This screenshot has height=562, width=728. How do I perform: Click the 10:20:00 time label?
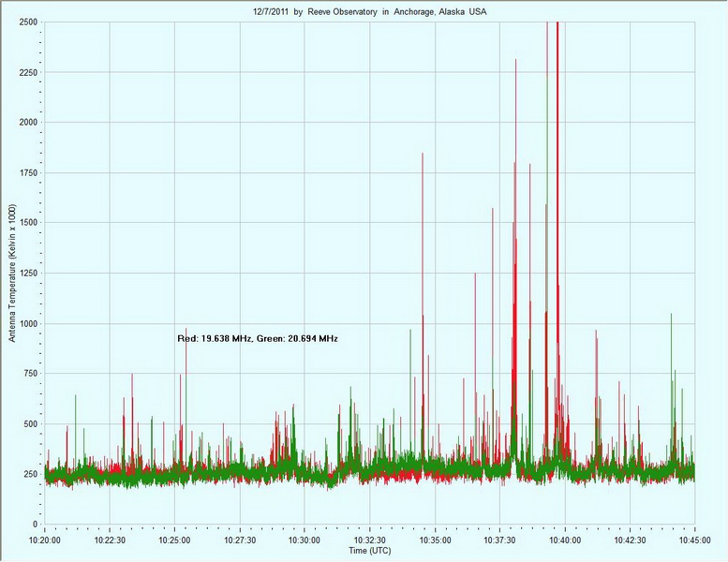click(x=45, y=540)
